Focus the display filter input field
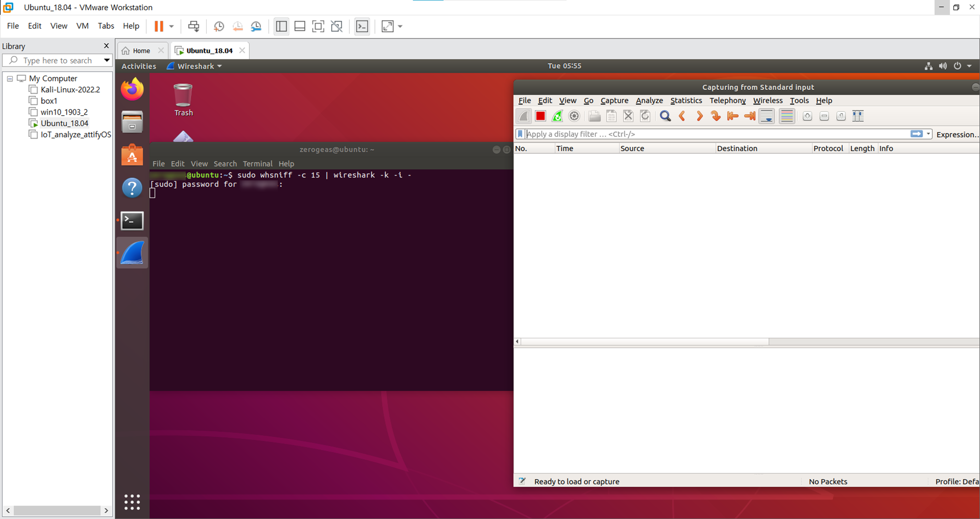The image size is (980, 519). (717, 134)
